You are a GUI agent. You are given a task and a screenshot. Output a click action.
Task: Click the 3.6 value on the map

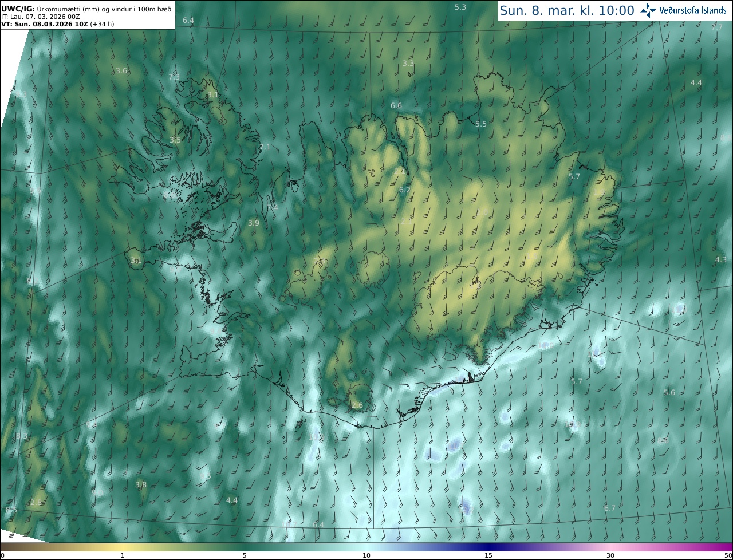121,71
